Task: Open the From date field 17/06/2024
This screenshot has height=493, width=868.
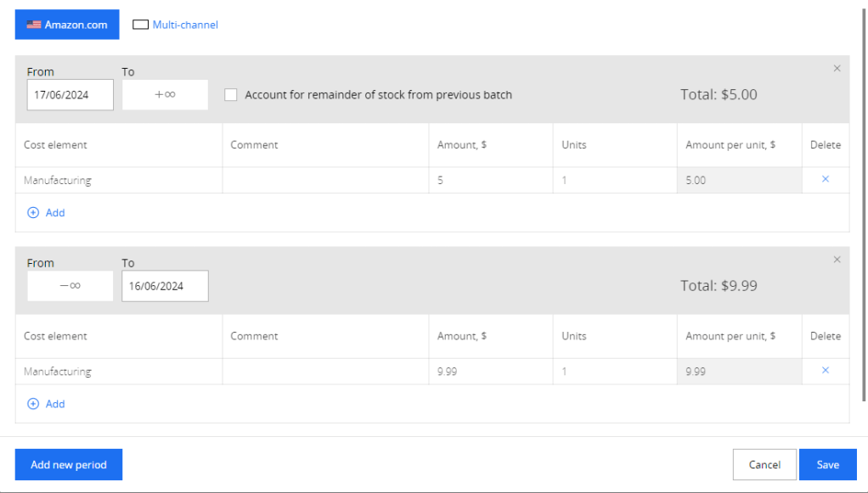Action: coord(70,95)
